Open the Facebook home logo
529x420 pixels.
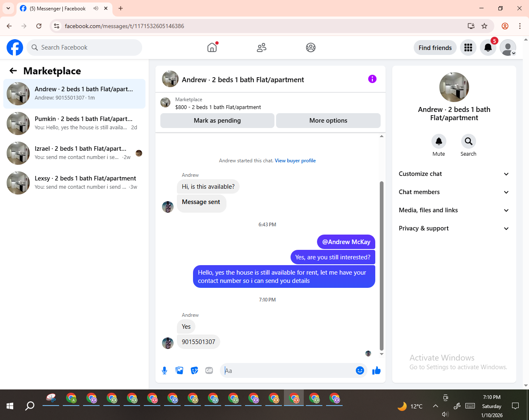pyautogui.click(x=15, y=47)
